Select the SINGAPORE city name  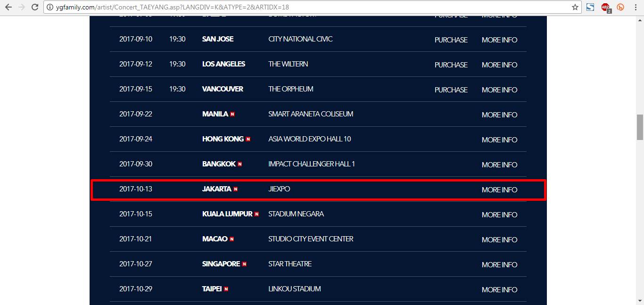(x=221, y=264)
